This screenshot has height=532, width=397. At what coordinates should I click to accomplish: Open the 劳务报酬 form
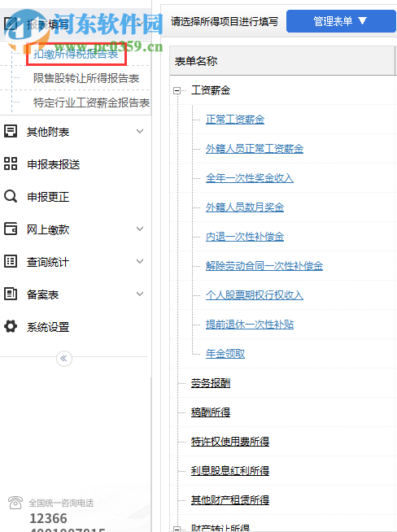pyautogui.click(x=211, y=383)
